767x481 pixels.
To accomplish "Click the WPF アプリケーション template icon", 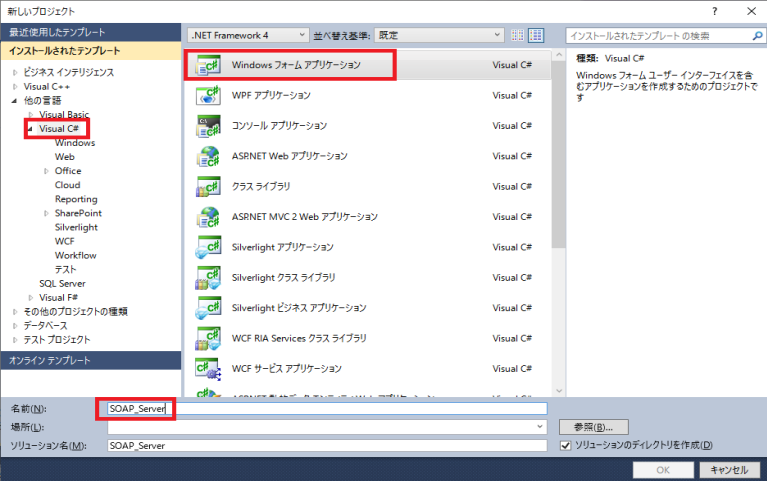I will pos(208,95).
